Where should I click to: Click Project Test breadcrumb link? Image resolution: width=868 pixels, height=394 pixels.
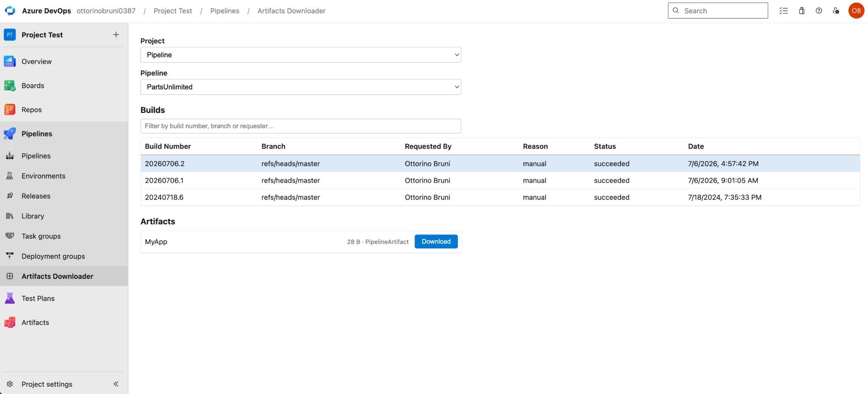(x=173, y=11)
